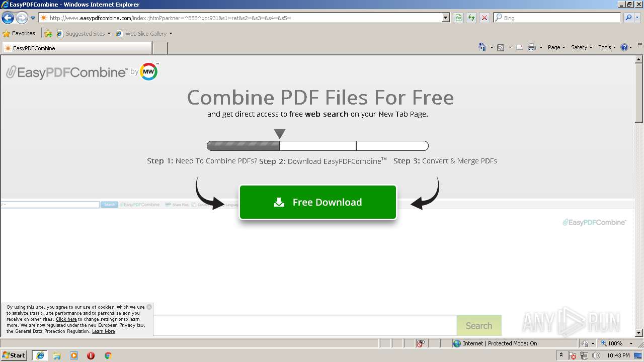This screenshot has width=644, height=362.
Task: Click the RSS Feeds icon
Action: coord(501,47)
